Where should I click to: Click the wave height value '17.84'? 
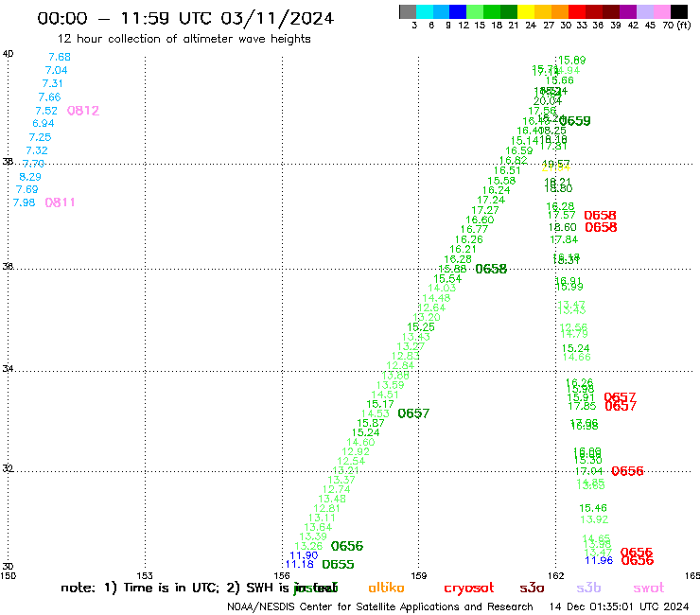[x=564, y=239]
